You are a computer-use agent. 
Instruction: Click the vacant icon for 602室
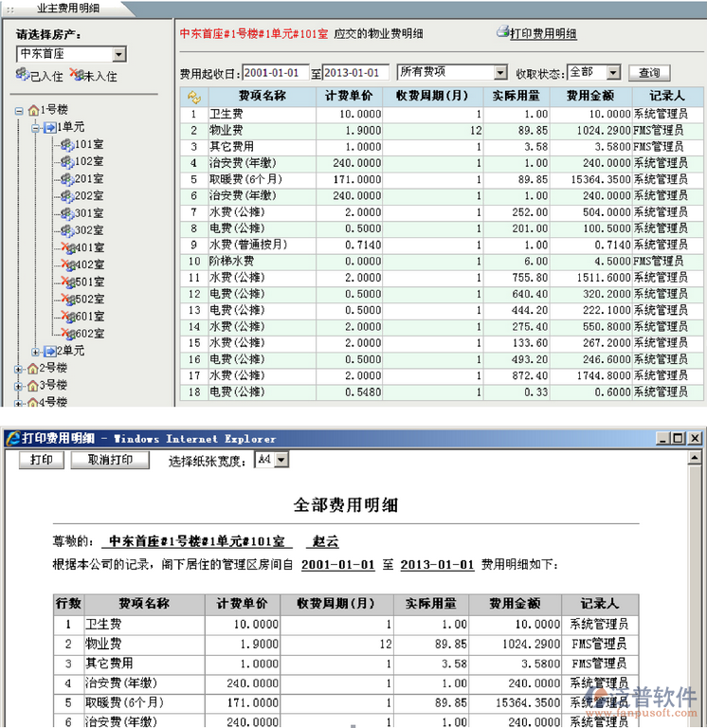(68, 334)
